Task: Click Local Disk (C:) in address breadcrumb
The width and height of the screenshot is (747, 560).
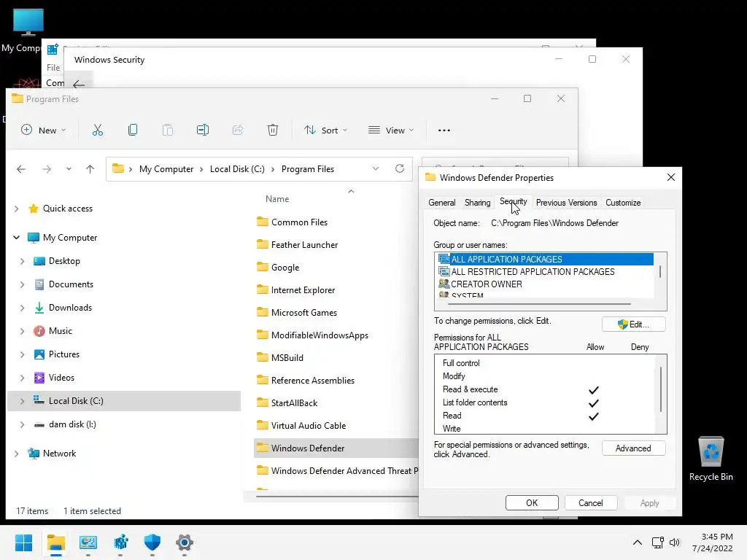Action: coord(237,169)
